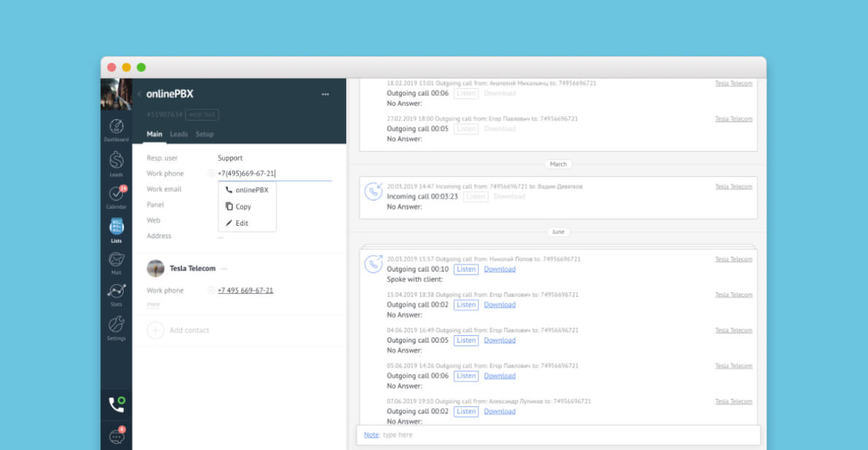Switch to the Setup tab

pos(205,134)
